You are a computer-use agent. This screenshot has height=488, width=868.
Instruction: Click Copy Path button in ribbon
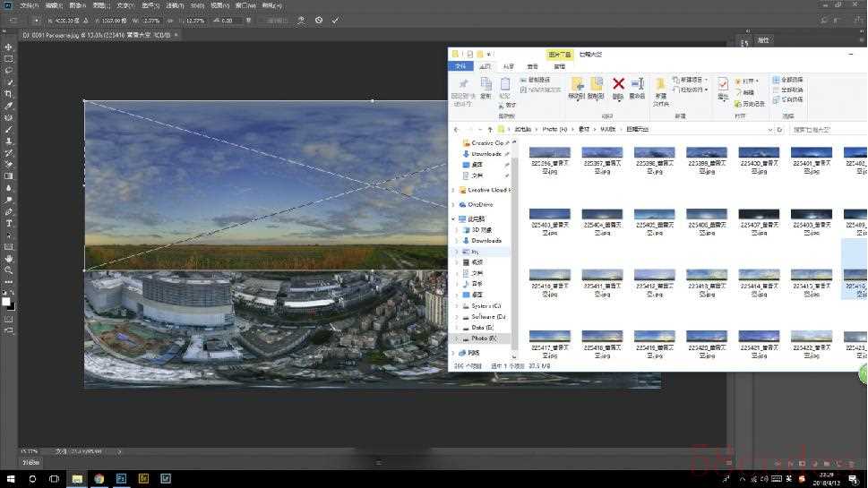535,80
